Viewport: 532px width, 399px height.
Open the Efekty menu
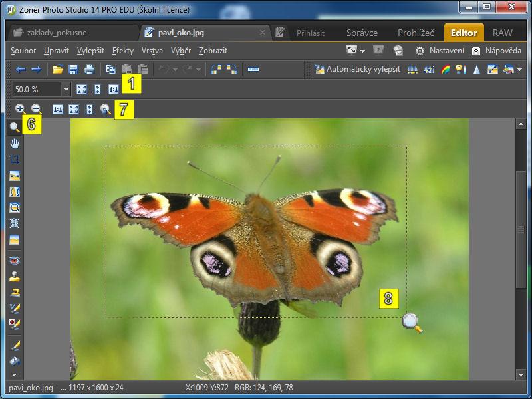tap(123, 51)
